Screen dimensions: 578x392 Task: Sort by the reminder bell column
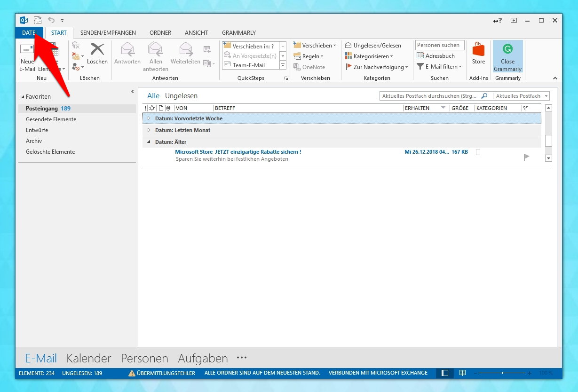click(152, 108)
